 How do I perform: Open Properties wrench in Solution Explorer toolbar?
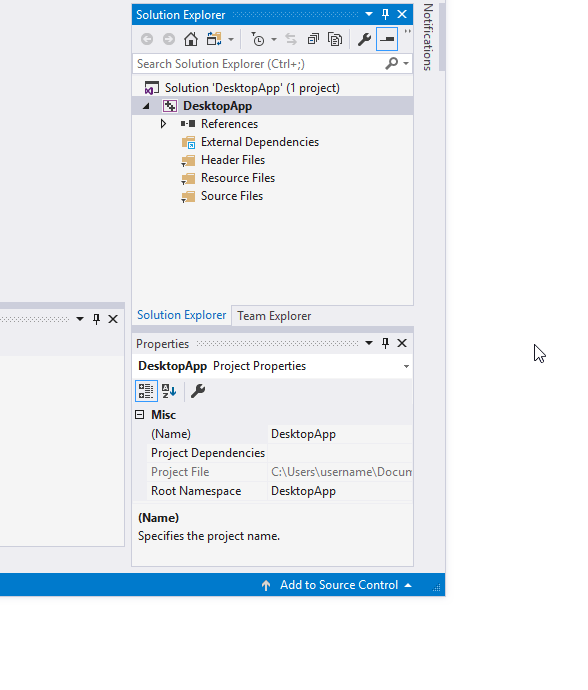click(x=364, y=40)
